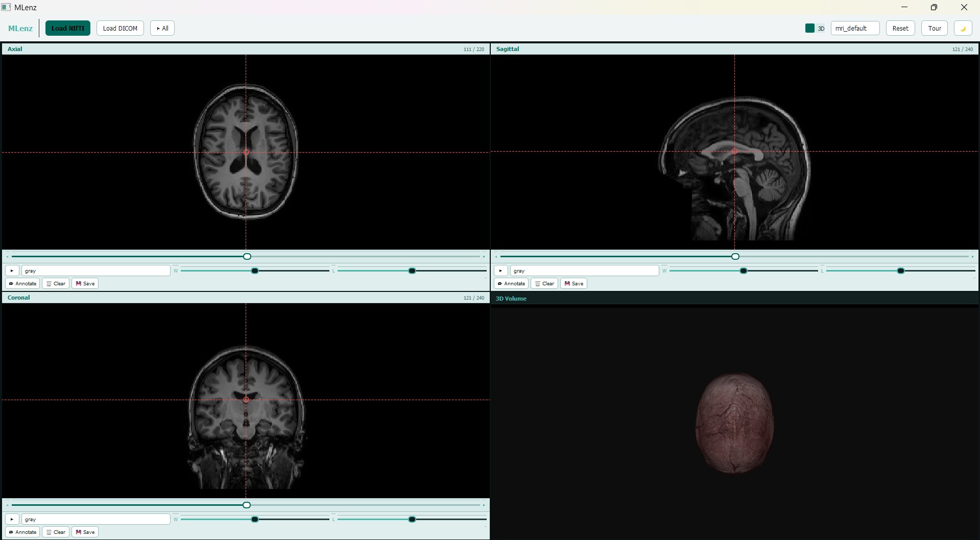This screenshot has height=540, width=980.
Task: Click Annotate in the Sagittal panel
Action: (511, 283)
